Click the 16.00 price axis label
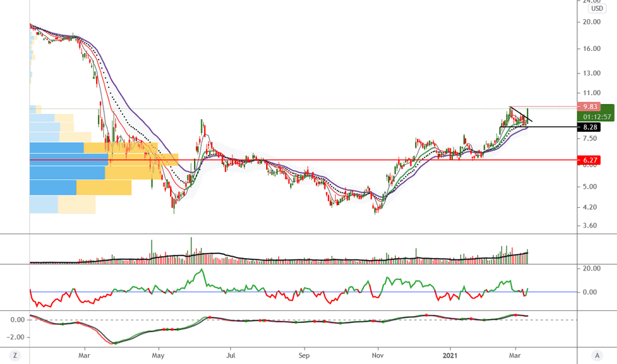 (591, 49)
